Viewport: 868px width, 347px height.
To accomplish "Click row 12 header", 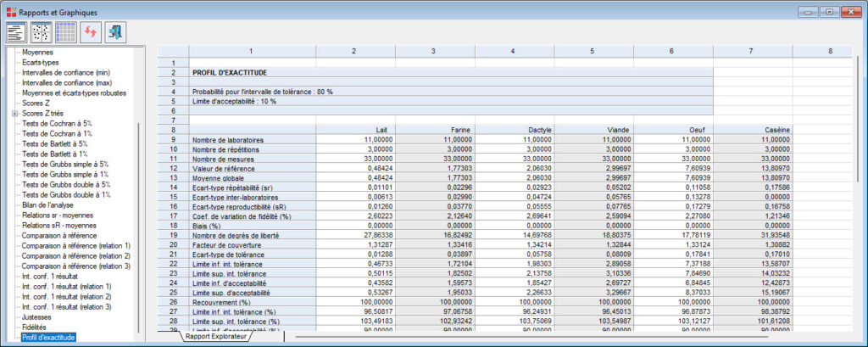I will [x=173, y=167].
